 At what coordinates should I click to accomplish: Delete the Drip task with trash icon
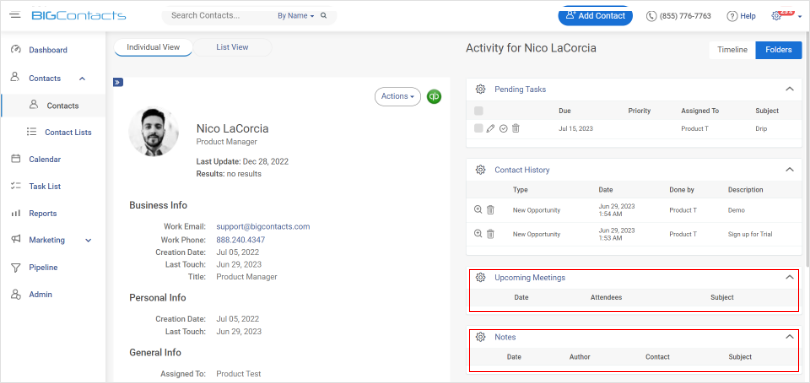(x=516, y=128)
